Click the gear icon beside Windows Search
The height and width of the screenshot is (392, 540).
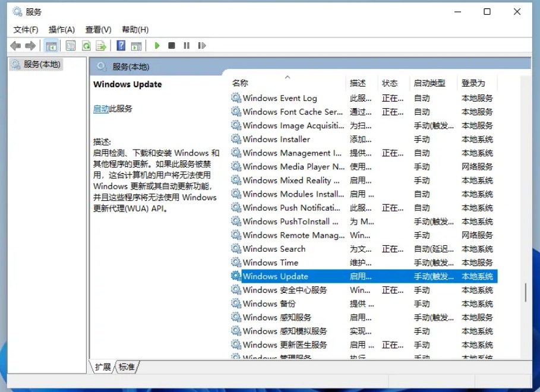[x=236, y=249]
